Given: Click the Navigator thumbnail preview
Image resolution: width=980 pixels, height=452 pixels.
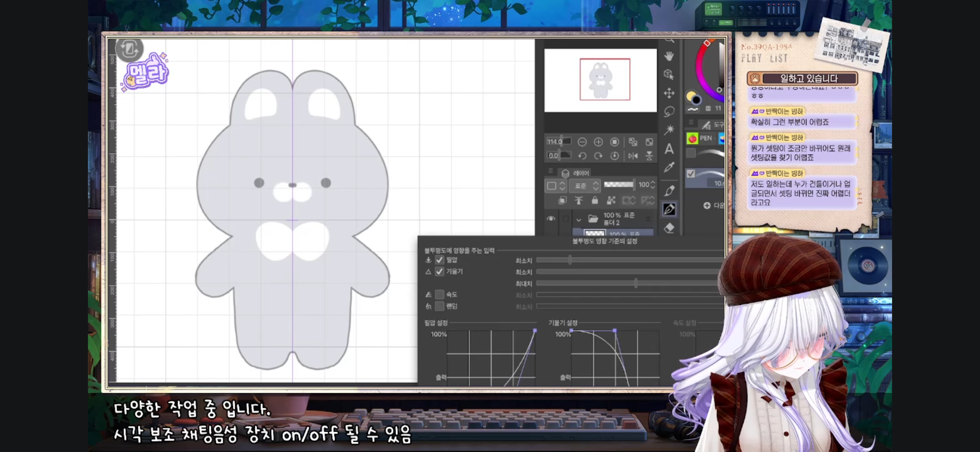Looking at the screenshot, I should (600, 80).
